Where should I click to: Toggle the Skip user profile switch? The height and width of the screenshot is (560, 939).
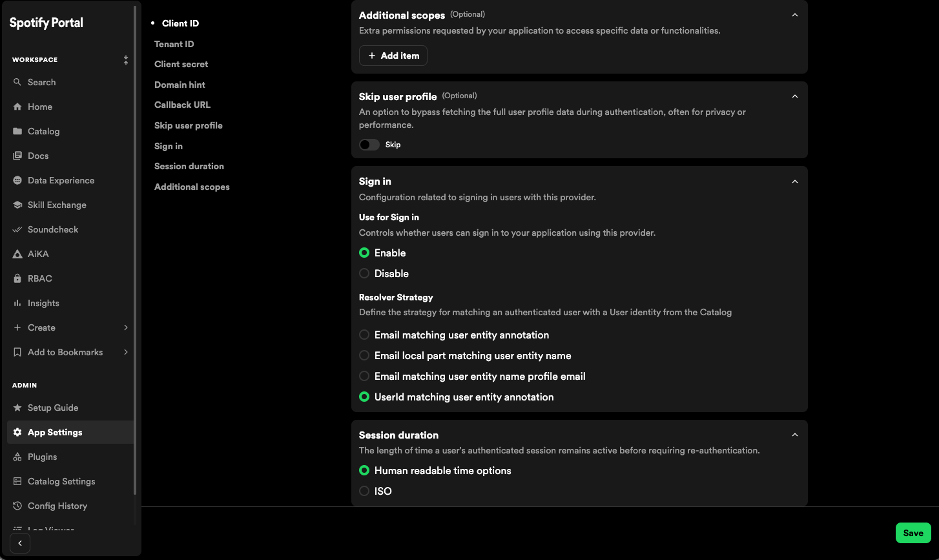point(369,145)
